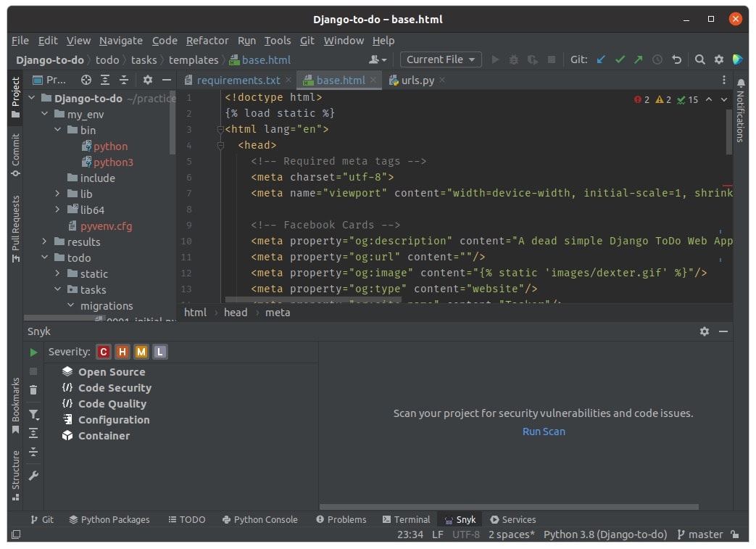Open Search Everywhere magnifier icon
This screenshot has width=756, height=549.
click(699, 59)
